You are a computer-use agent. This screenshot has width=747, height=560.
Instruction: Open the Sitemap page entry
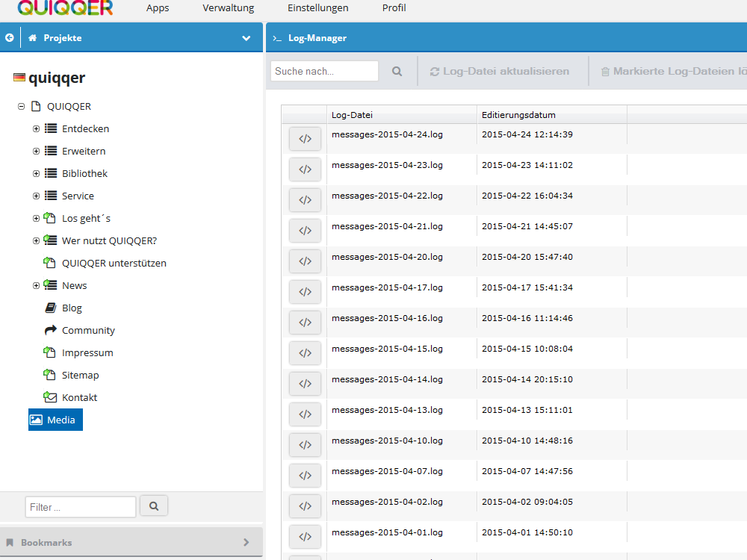80,375
